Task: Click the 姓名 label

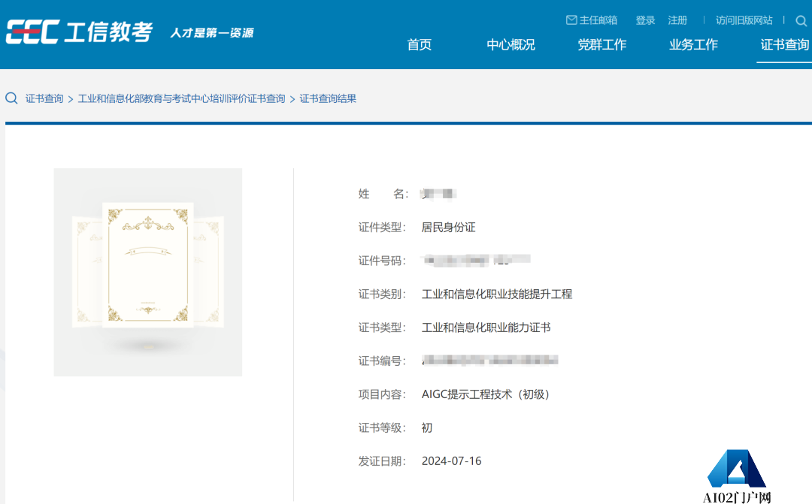Action: coord(383,194)
